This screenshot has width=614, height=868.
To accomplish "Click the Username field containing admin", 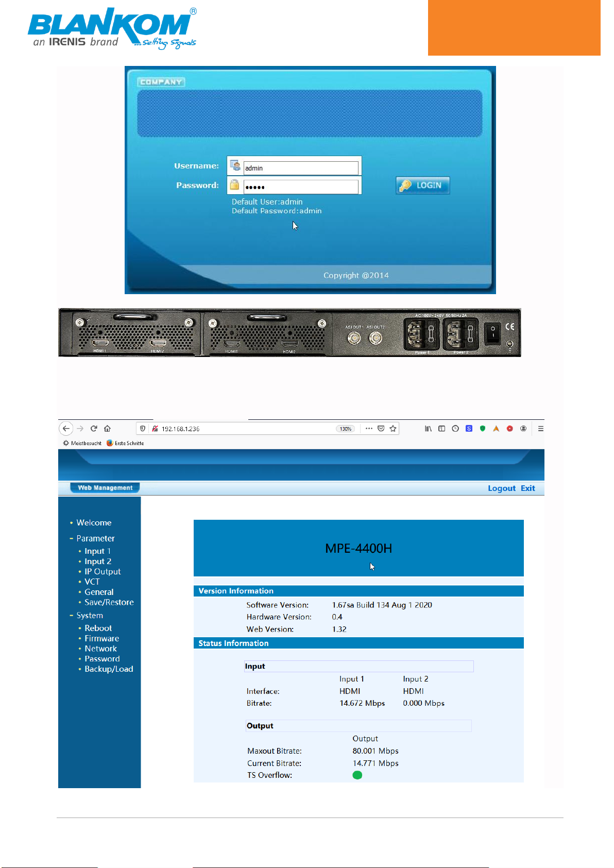I will [301, 168].
